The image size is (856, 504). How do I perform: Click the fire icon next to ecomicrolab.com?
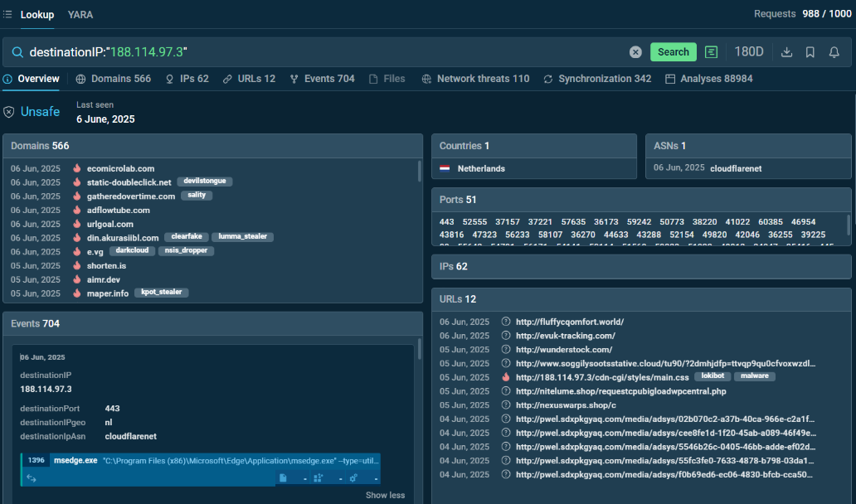coord(76,168)
